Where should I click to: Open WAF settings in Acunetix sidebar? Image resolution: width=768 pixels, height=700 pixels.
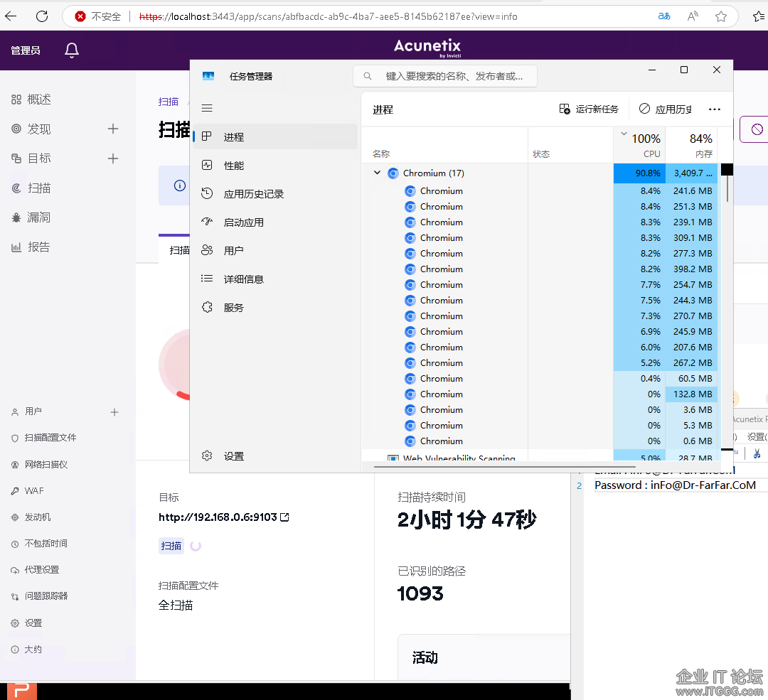point(28,490)
